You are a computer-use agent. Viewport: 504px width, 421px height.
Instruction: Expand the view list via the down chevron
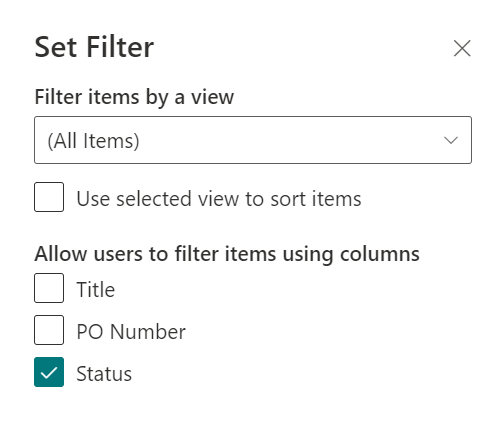451,140
